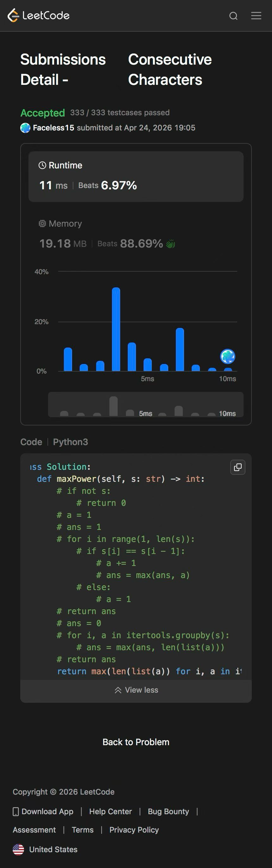Click the avatar marker on runtime chart
This screenshot has width=272, height=868.
point(228,356)
